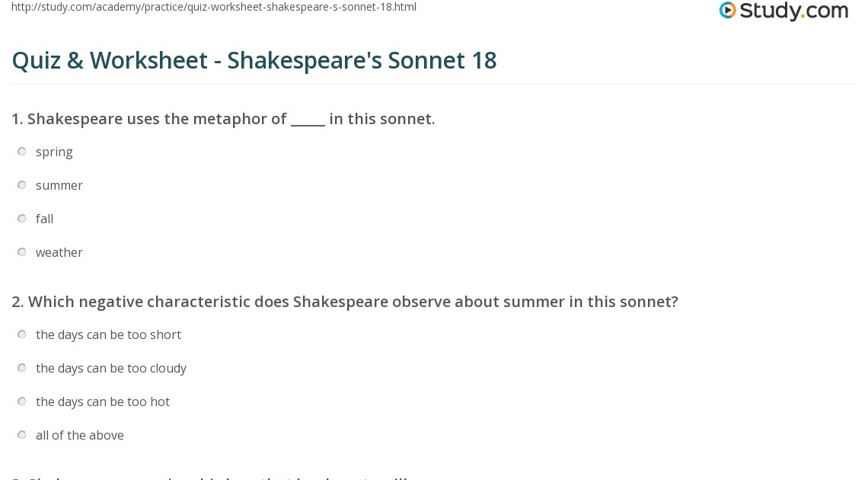The width and height of the screenshot is (868, 480).
Task: Click the 'fall' answer label text
Action: pyautogui.click(x=44, y=219)
